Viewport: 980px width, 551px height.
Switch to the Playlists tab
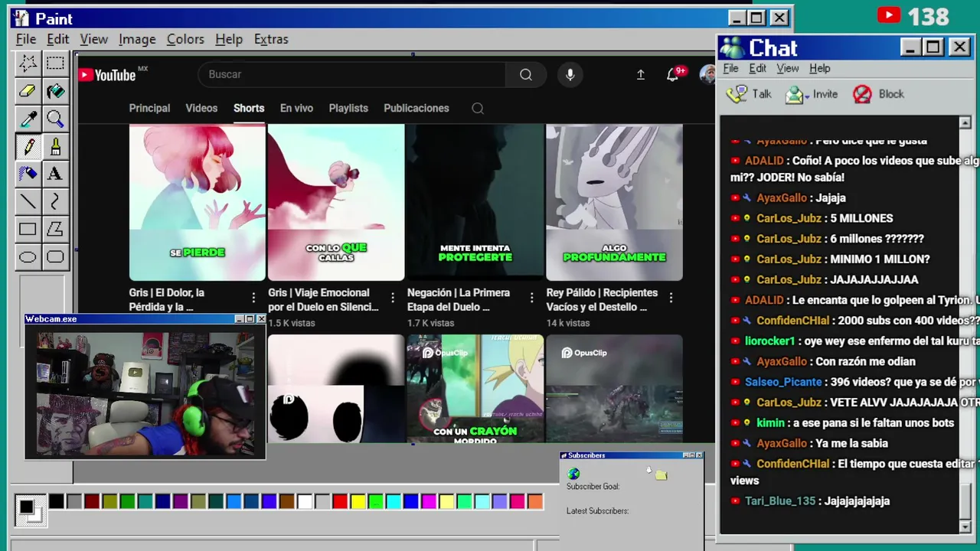348,108
